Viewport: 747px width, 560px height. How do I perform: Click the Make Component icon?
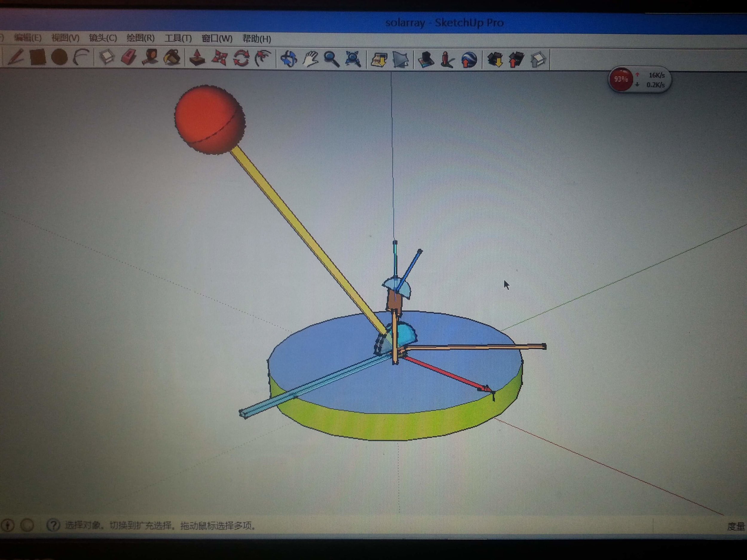107,58
